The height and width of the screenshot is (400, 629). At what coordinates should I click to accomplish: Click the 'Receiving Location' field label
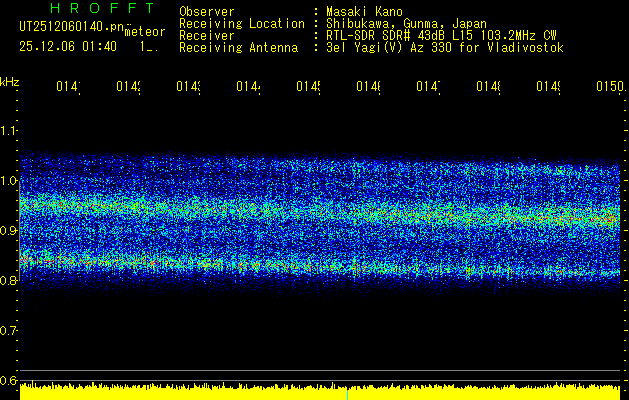tap(241, 24)
